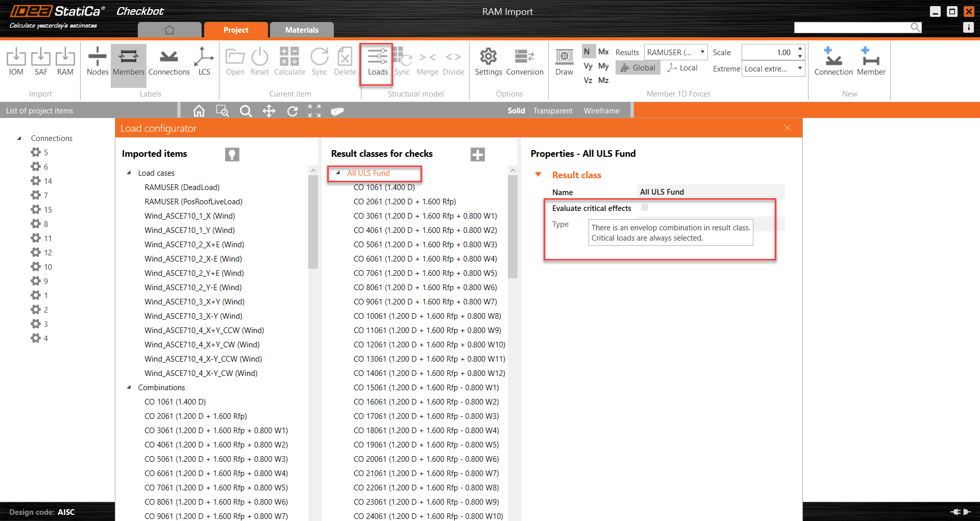Increase Scale value with up arrow
980x521 pixels.
click(800, 49)
